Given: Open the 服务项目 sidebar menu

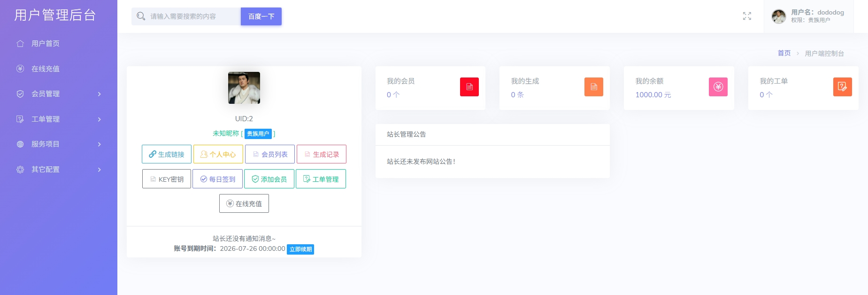Looking at the screenshot, I should [59, 144].
